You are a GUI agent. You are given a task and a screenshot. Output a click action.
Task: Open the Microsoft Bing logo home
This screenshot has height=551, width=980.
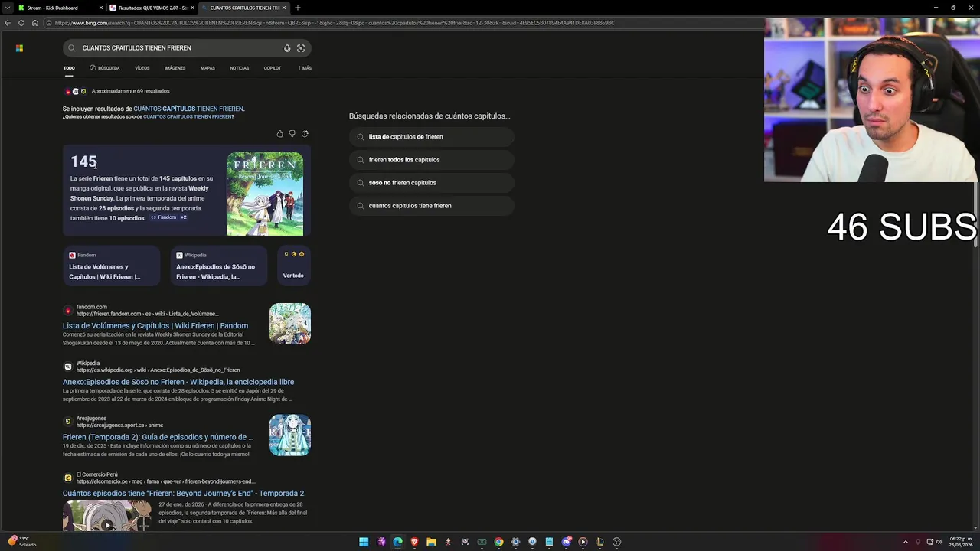click(19, 48)
